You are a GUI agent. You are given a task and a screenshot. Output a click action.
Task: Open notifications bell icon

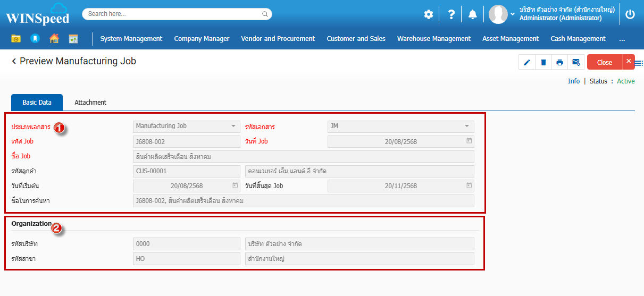click(x=472, y=14)
